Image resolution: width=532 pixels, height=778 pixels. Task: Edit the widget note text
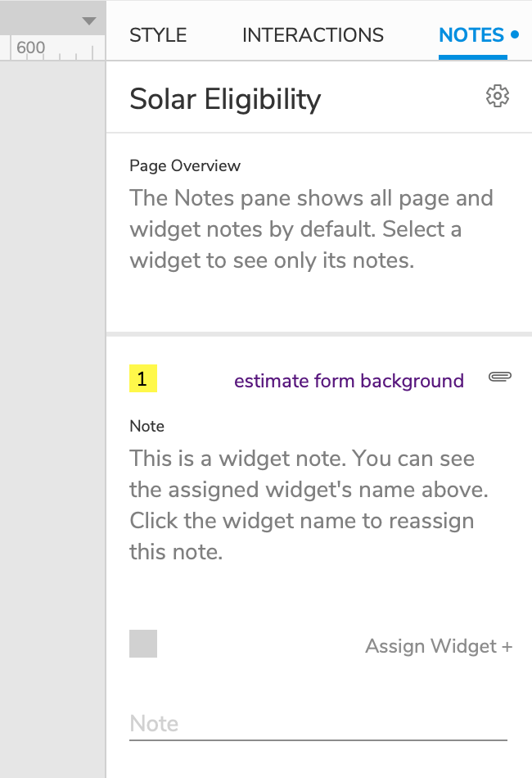tap(303, 504)
